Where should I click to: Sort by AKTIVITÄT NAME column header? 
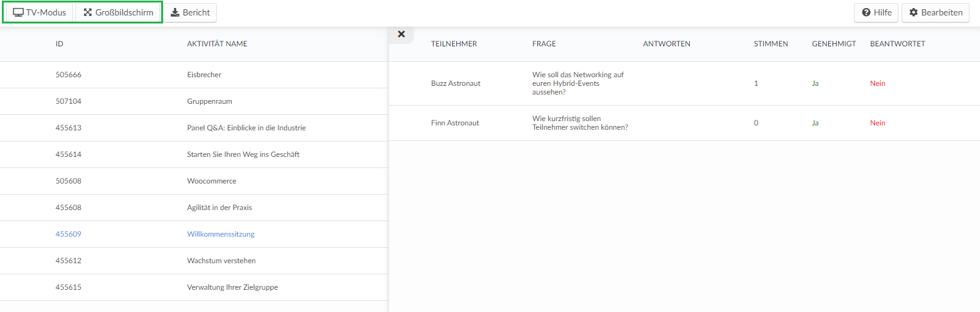[217, 44]
